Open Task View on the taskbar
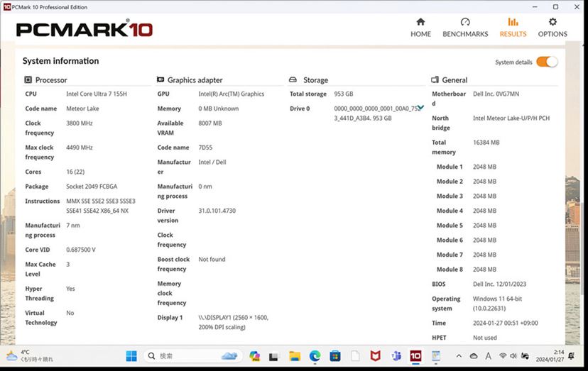Screen dimensions: 588x371 tap(273, 356)
